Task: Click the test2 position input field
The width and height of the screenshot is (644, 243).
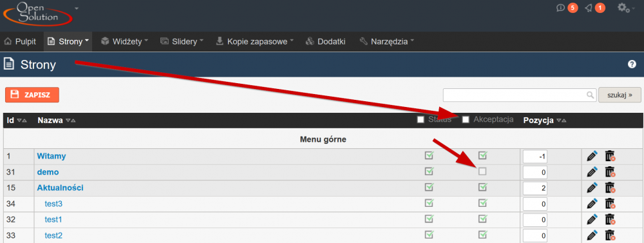Action: click(x=535, y=236)
